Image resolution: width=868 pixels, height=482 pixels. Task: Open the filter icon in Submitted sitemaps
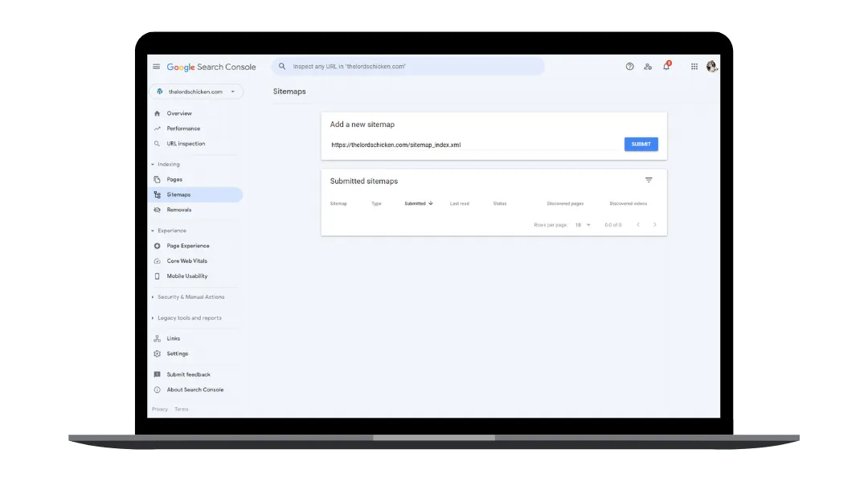tap(649, 180)
